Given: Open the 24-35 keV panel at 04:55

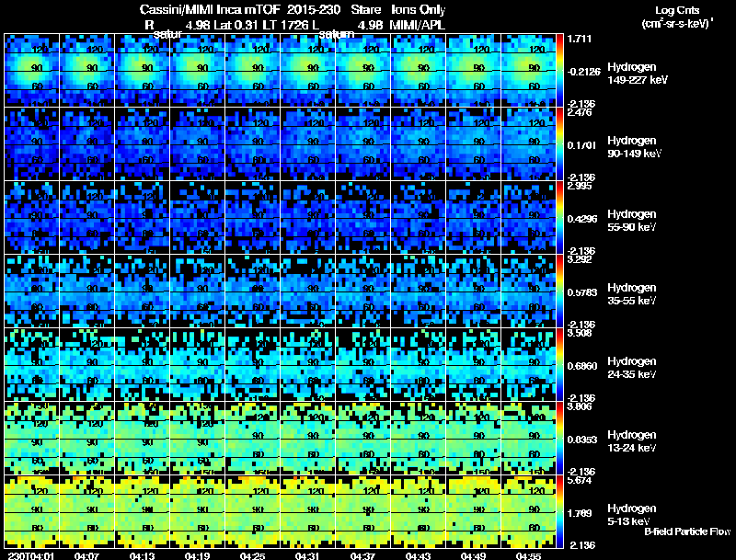Looking at the screenshot, I should (x=528, y=364).
